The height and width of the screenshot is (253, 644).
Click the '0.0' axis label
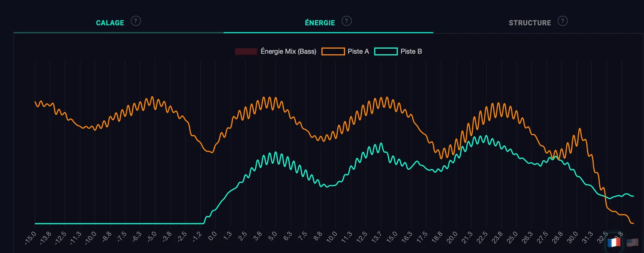(212, 236)
